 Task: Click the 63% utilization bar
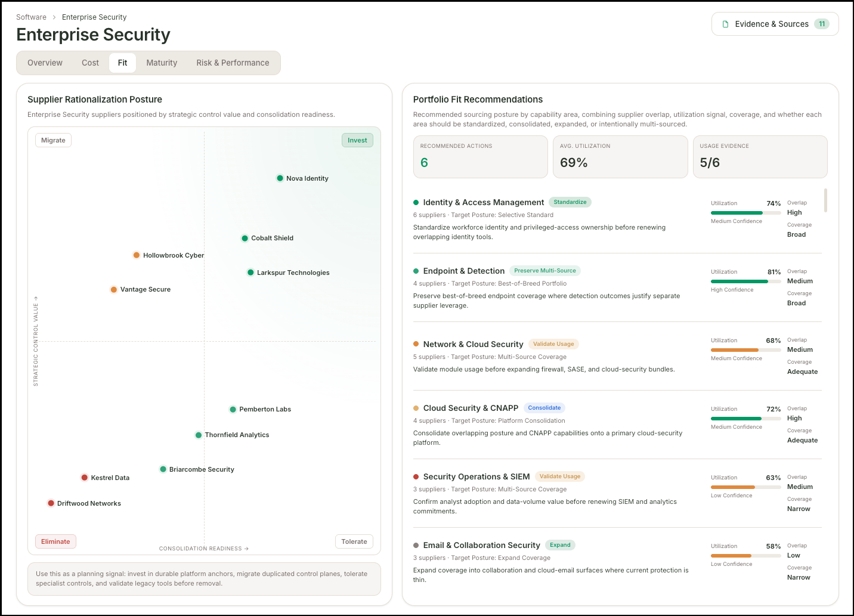pos(745,487)
